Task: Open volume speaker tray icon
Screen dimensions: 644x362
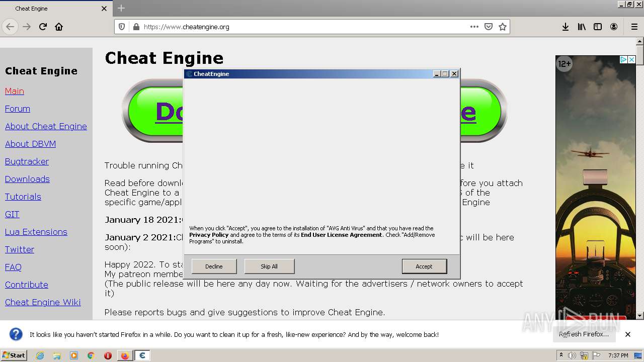Action: (x=572, y=355)
